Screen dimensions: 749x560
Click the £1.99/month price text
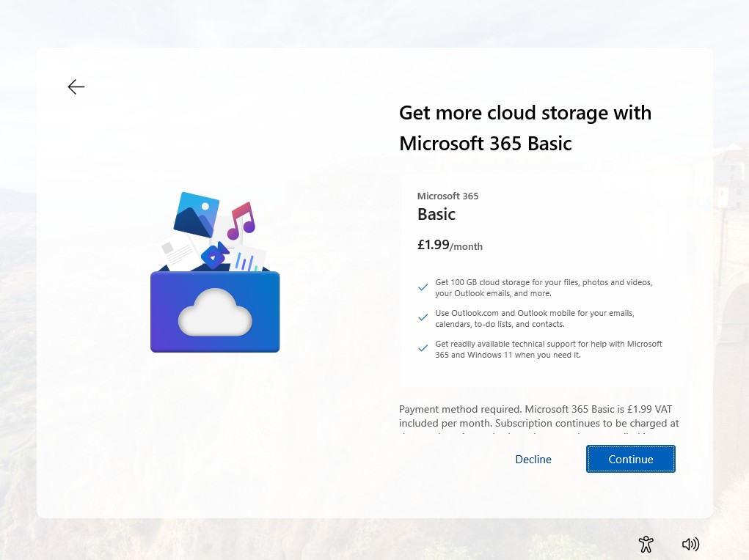[x=450, y=246]
